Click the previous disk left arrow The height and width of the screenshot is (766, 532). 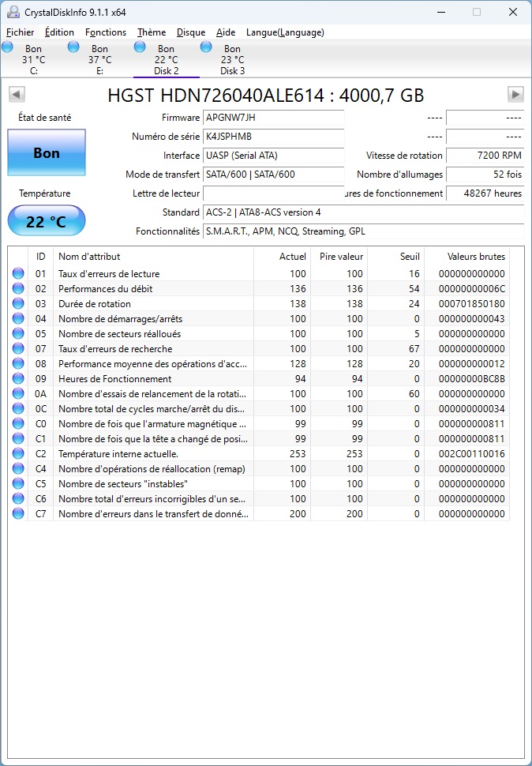tap(16, 95)
